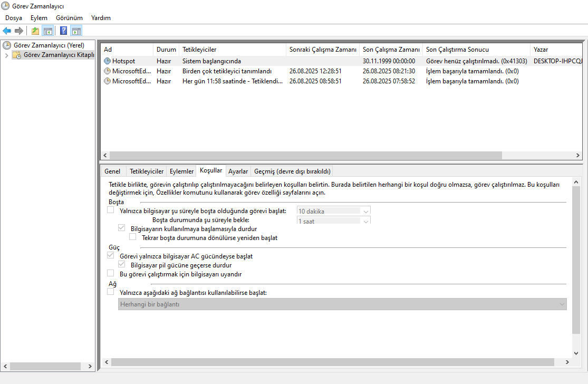Click the tree pane scroll right arrow
Viewport: 588px width, 384px height.
[90, 367]
